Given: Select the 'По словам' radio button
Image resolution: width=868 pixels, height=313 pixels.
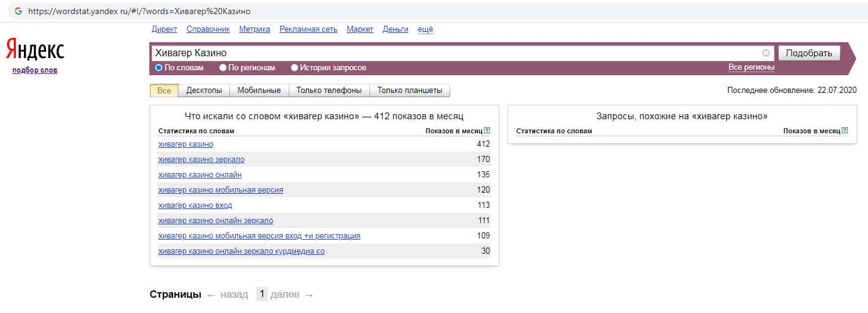Looking at the screenshot, I should (159, 68).
